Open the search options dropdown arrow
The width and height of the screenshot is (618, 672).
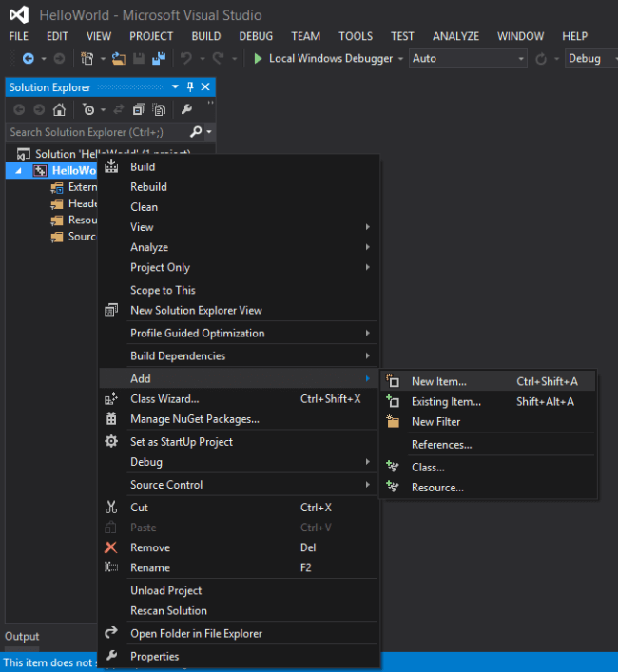click(209, 132)
